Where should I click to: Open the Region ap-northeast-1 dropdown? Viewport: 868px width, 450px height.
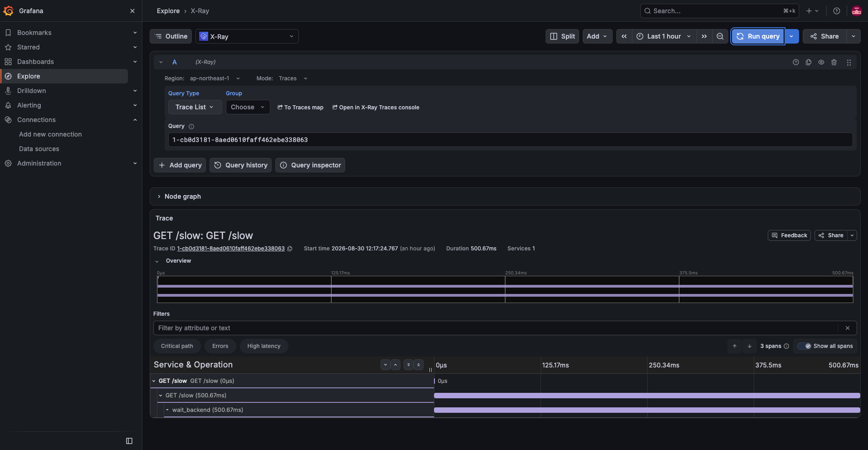tap(215, 78)
